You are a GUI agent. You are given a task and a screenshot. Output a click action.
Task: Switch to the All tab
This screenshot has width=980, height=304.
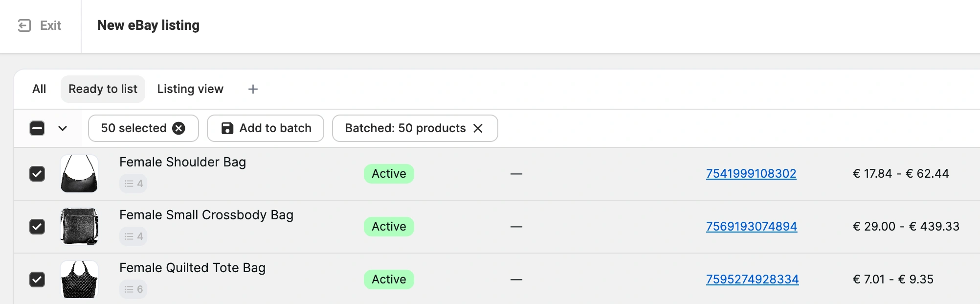39,89
